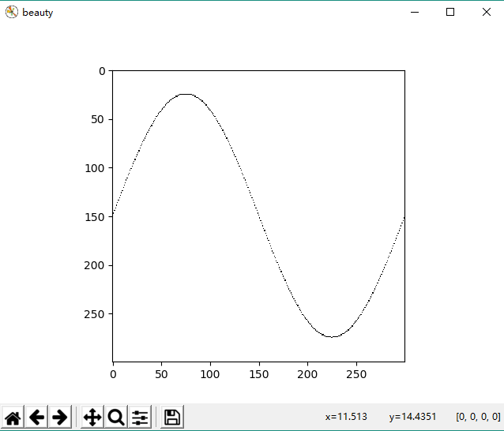504x431 pixels.
Task: Go forward to next view arrow
Action: 60,418
